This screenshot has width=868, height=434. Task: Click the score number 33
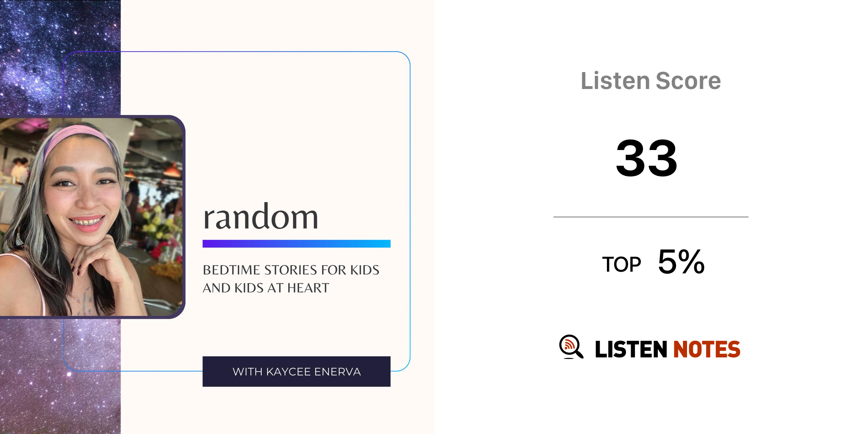[x=646, y=159]
